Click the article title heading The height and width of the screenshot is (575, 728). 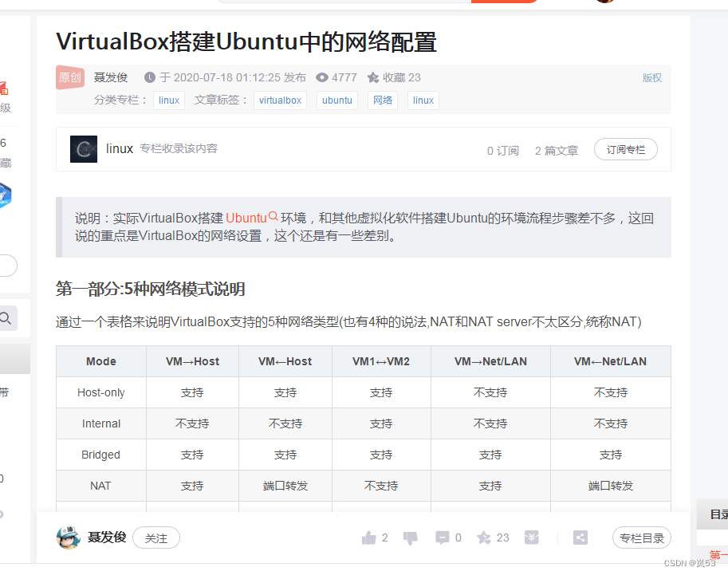246,41
